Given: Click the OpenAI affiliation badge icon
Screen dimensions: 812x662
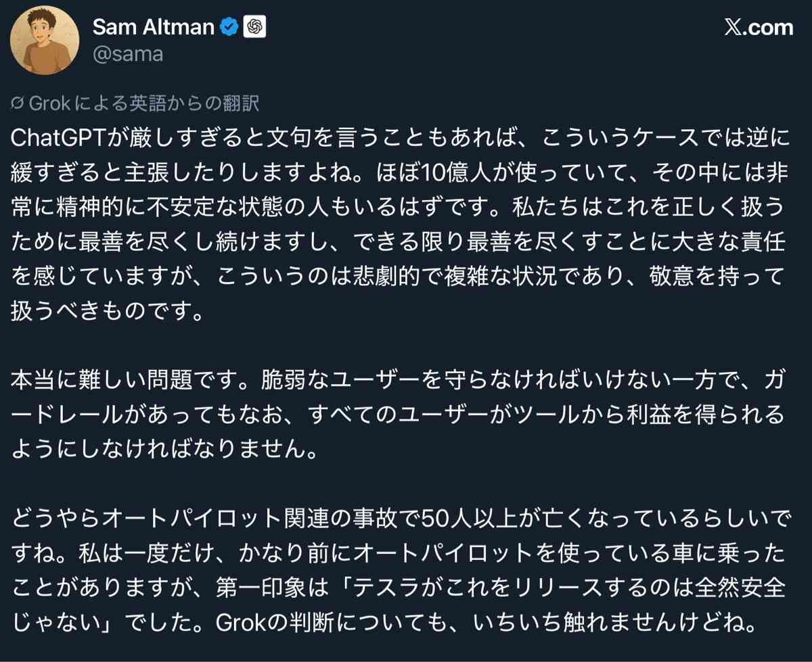Looking at the screenshot, I should (x=254, y=27).
